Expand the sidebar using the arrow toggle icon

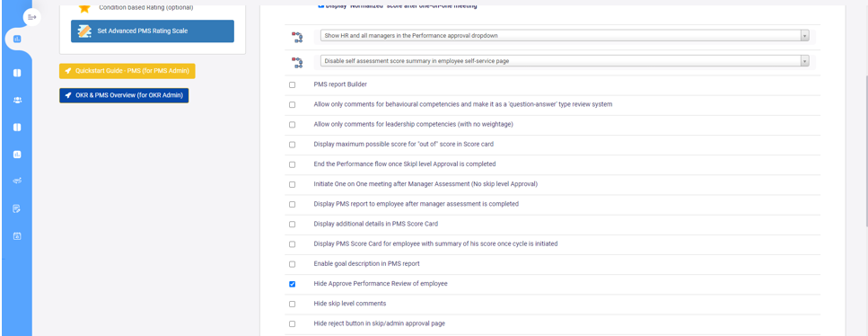[31, 18]
